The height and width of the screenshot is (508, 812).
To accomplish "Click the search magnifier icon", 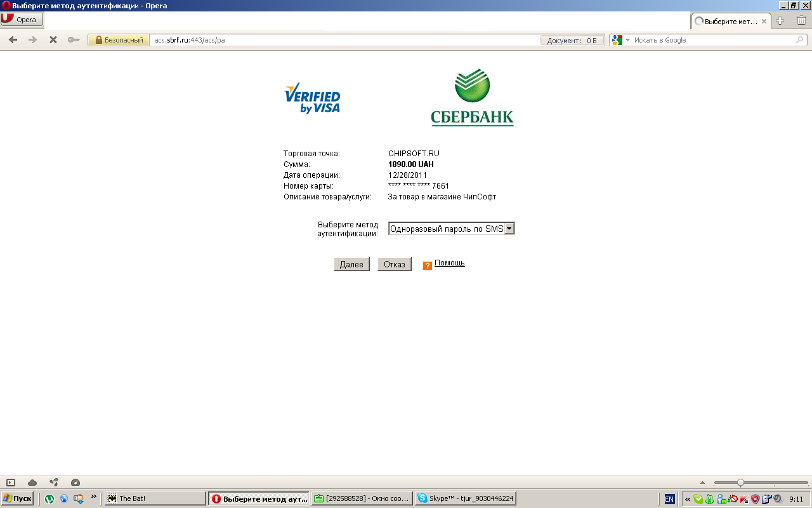I will pos(800,40).
